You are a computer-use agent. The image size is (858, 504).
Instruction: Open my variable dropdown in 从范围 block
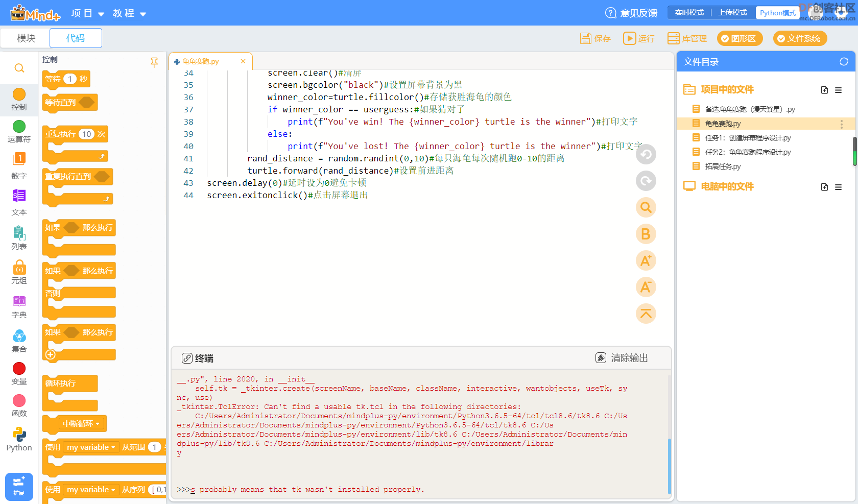coord(91,447)
